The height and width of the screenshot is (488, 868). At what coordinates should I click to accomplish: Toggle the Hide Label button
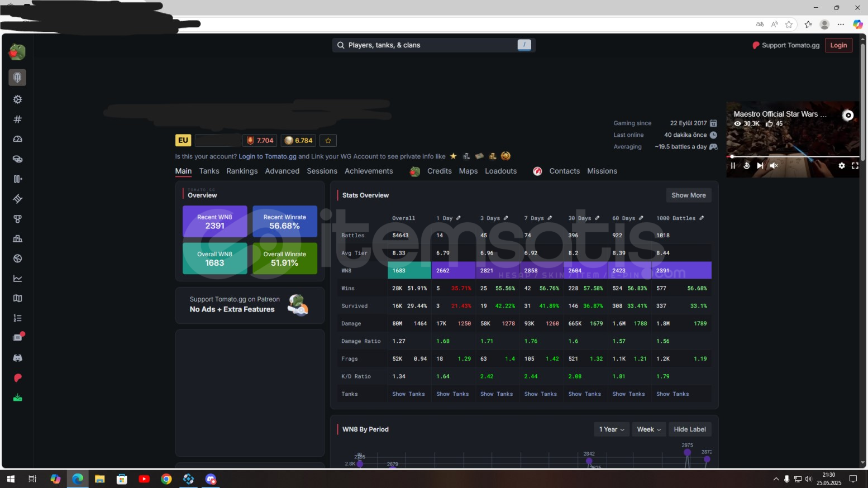coord(690,429)
